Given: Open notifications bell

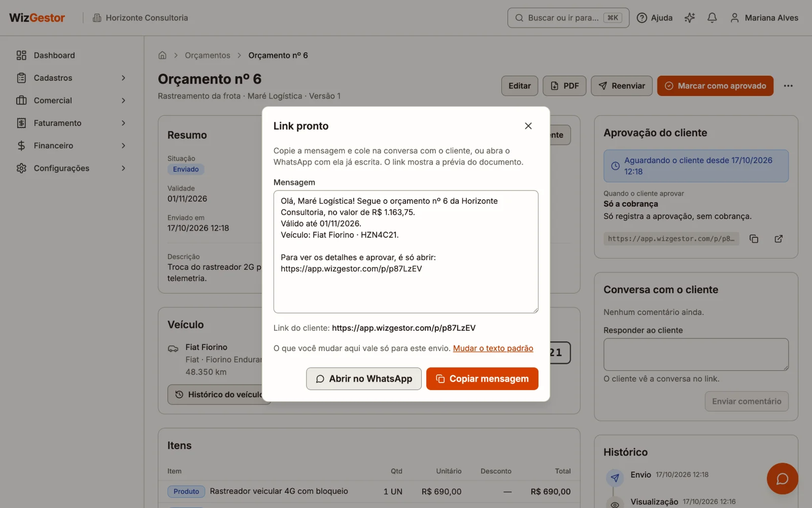Looking at the screenshot, I should (712, 18).
